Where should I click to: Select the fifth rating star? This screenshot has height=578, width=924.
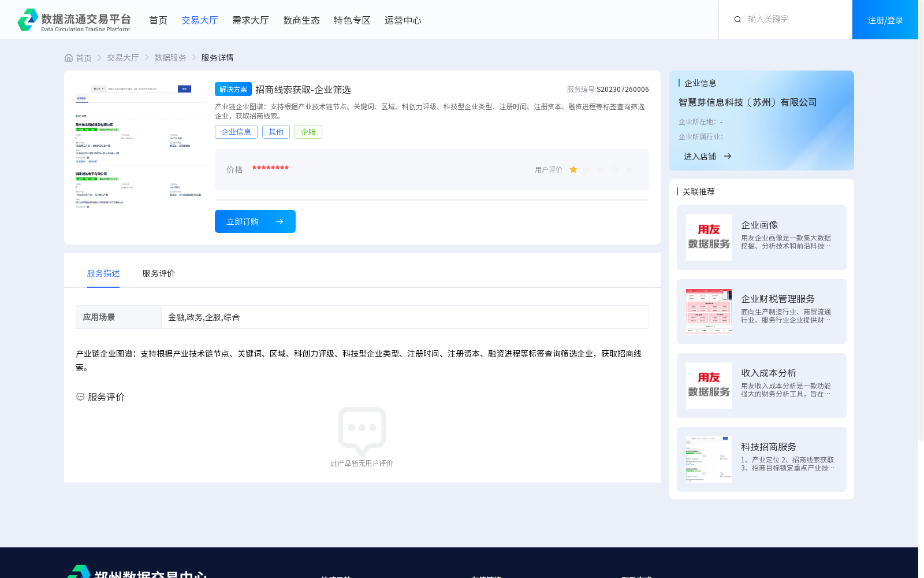click(629, 169)
